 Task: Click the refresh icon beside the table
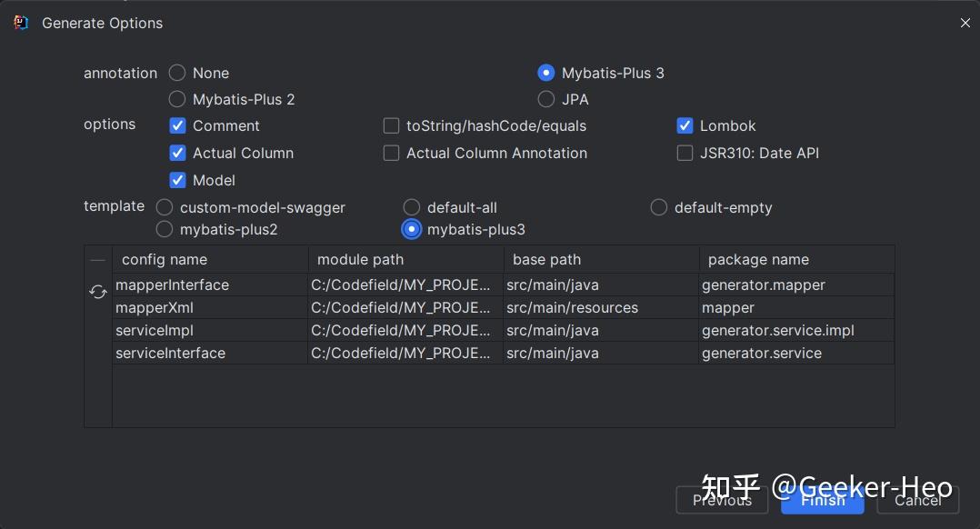point(98,293)
